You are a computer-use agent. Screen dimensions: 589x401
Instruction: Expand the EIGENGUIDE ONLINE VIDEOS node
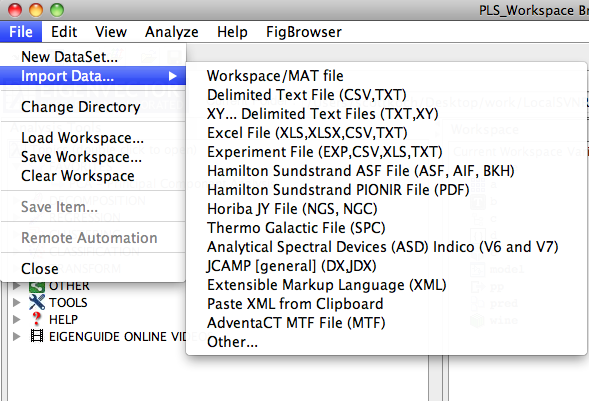pyautogui.click(x=16, y=336)
